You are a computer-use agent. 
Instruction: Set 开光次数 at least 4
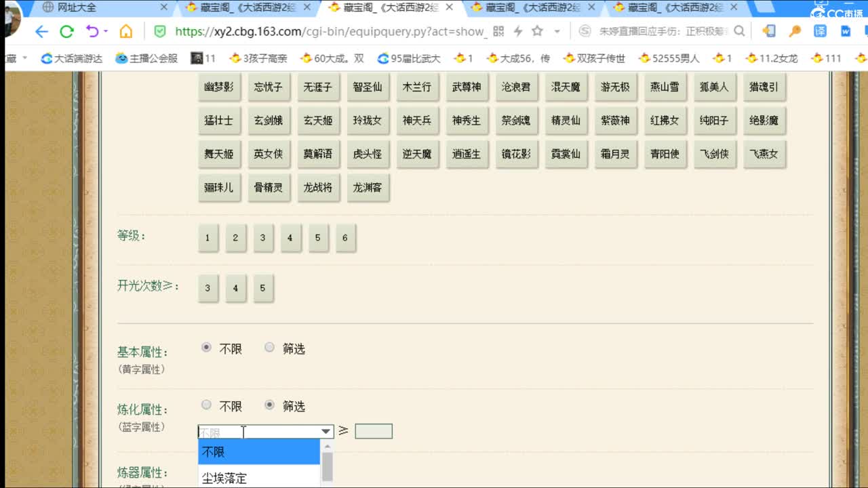click(235, 288)
